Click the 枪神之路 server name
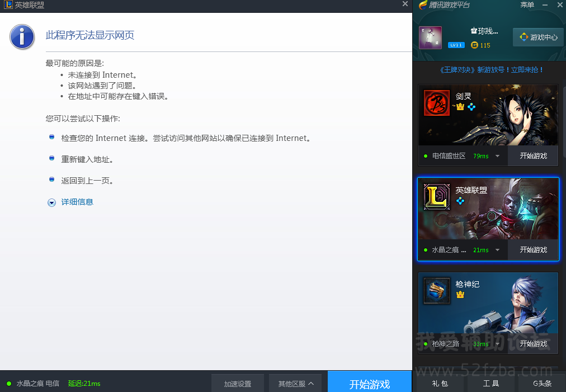This screenshot has height=392, width=566. click(x=445, y=344)
